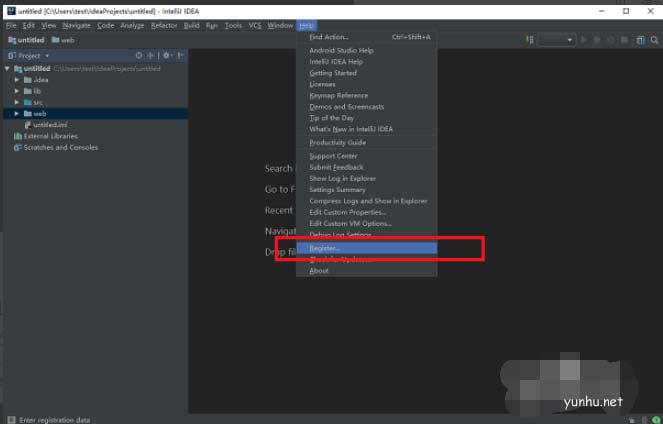
Task: Click Keymap Reference menu entry
Action: (339, 96)
